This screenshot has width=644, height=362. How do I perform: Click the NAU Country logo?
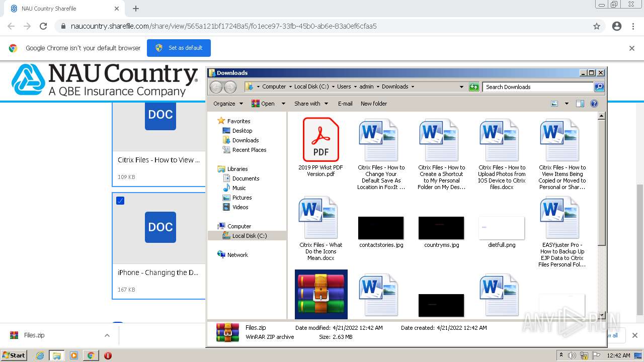[105, 80]
